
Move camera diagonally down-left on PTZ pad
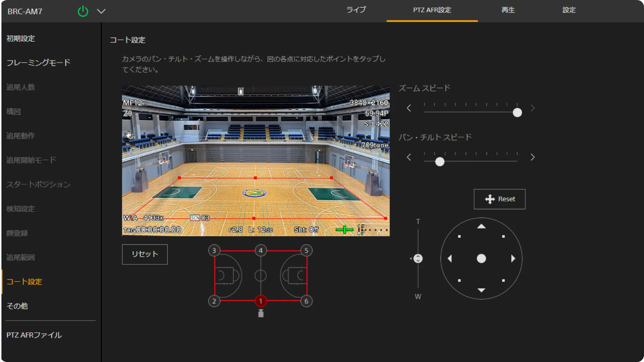coord(459,280)
